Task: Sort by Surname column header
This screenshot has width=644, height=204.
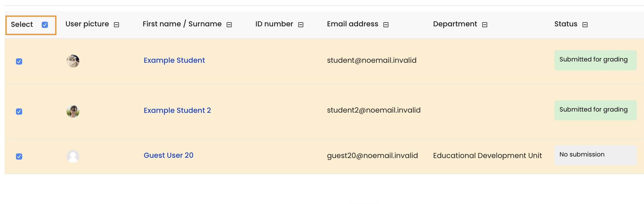Action: (205, 24)
